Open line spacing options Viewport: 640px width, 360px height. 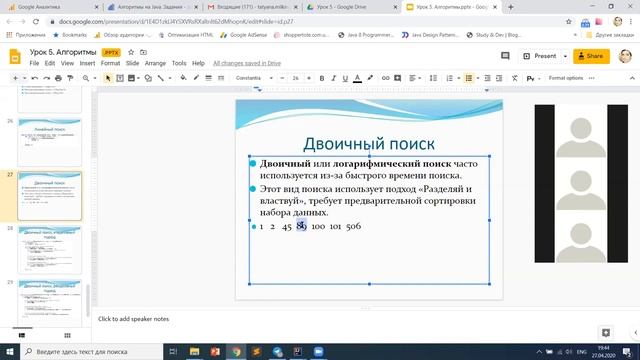[433, 78]
